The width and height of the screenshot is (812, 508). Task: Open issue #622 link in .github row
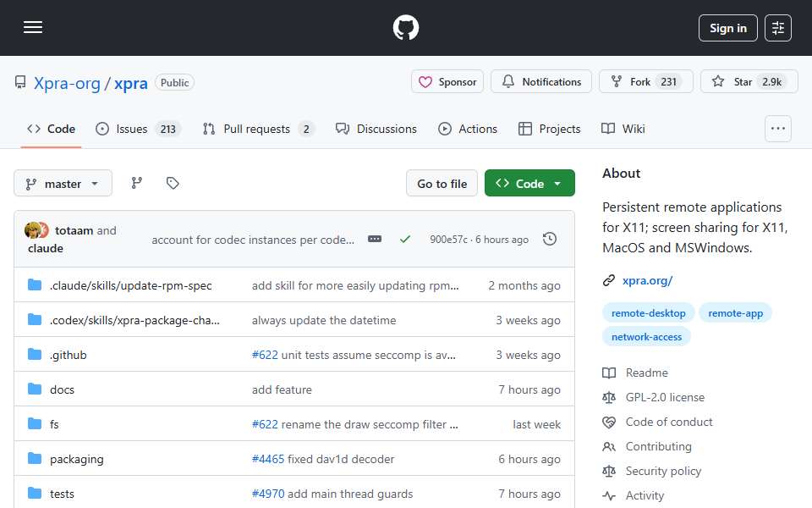[265, 355]
